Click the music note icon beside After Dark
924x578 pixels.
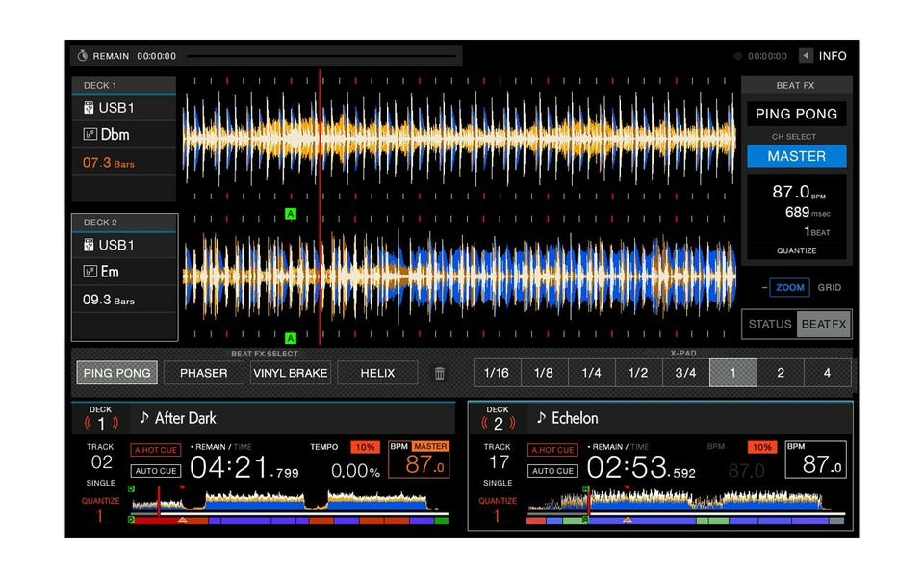click(x=143, y=417)
